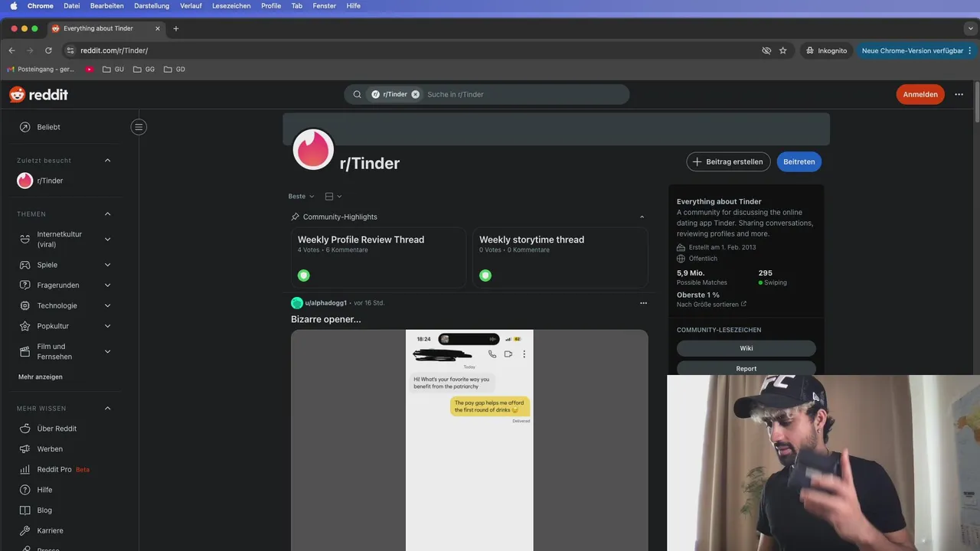Click the Beitreten button
This screenshot has width=980, height=551.
pyautogui.click(x=799, y=161)
